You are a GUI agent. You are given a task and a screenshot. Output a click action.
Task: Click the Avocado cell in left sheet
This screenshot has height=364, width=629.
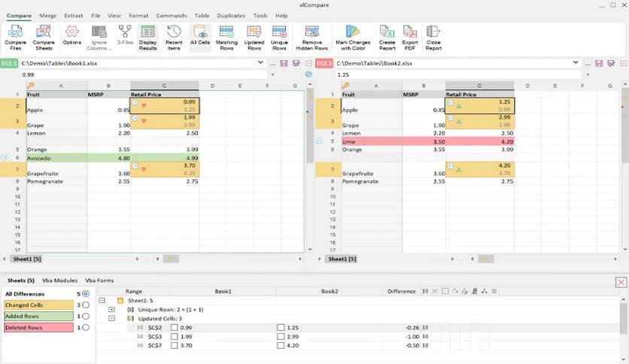(56, 159)
